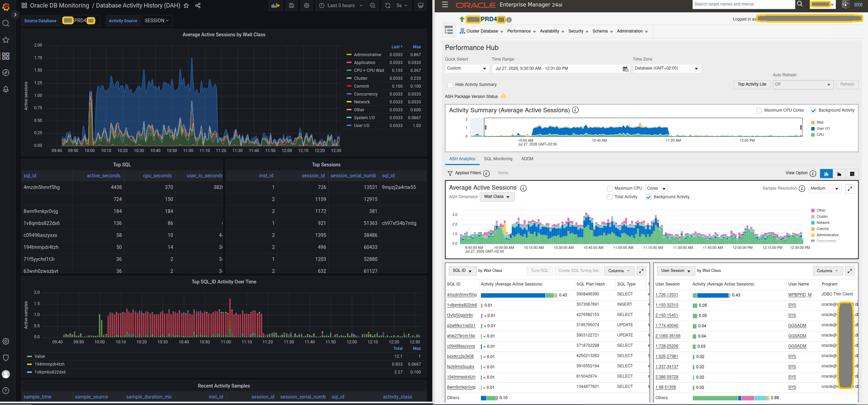868x405 pixels.
Task: Switch to the SQL Monitoring tab
Action: point(498,159)
